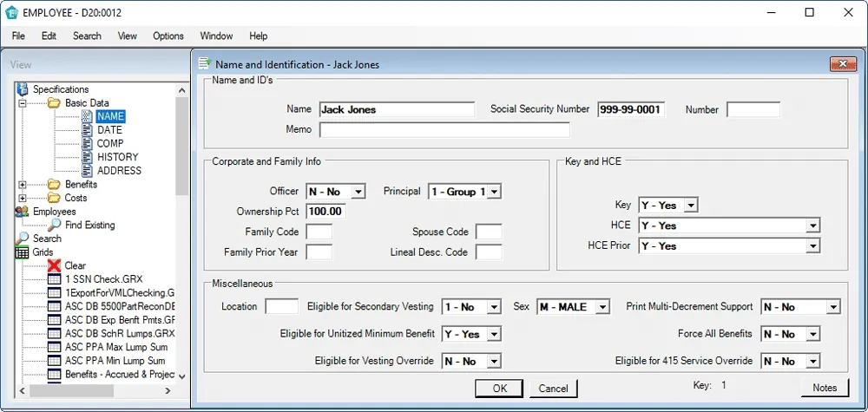Image resolution: width=868 pixels, height=412 pixels.
Task: Expand the Costs folder node
Action: pos(23,198)
